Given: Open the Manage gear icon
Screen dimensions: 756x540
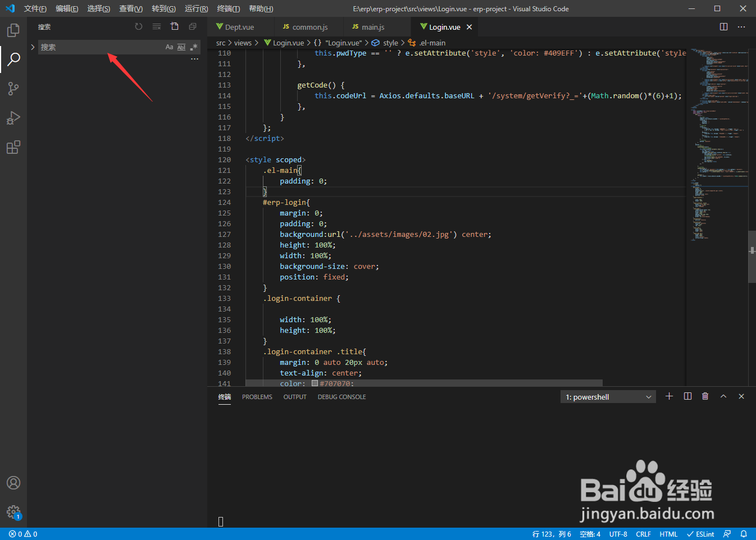Looking at the screenshot, I should 13,512.
